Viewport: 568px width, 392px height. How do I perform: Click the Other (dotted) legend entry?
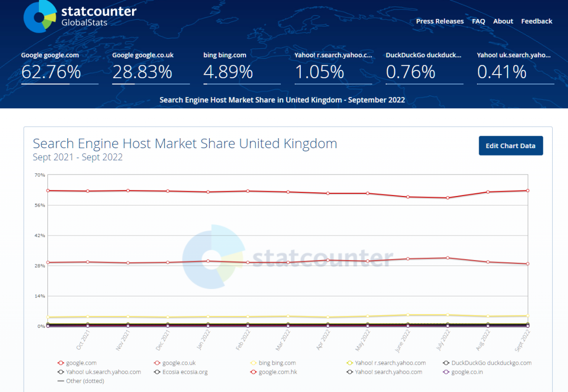[81, 381]
